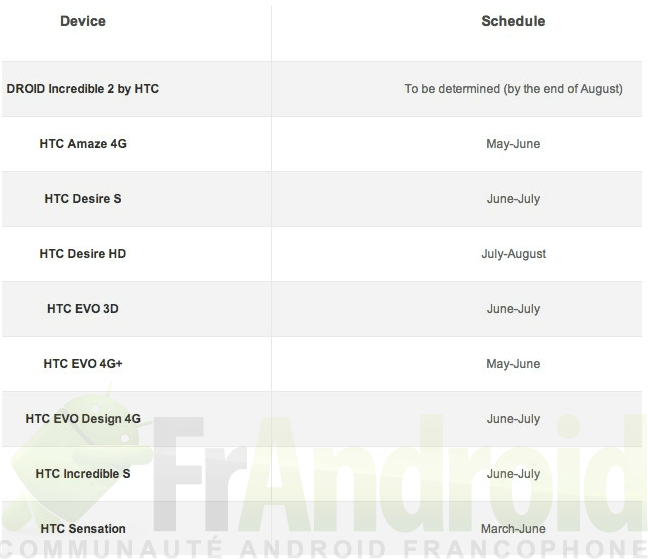This screenshot has width=648, height=559.
Task: Click the HTC Desire HD entry
Action: coord(83,254)
